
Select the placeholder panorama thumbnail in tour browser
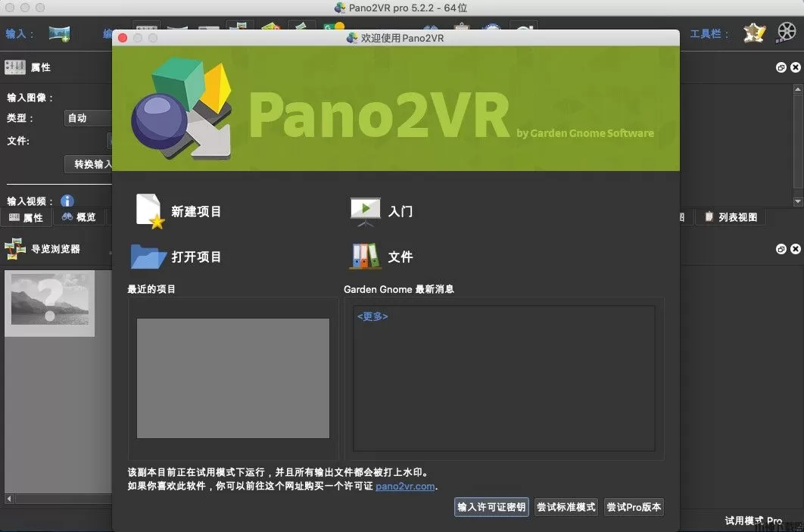pyautogui.click(x=50, y=303)
